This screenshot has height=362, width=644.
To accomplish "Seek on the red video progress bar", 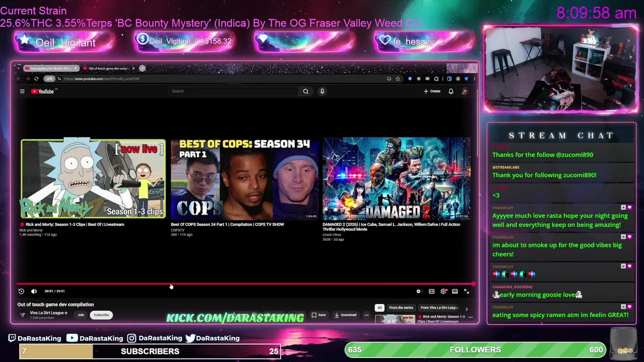I will click(245, 284).
